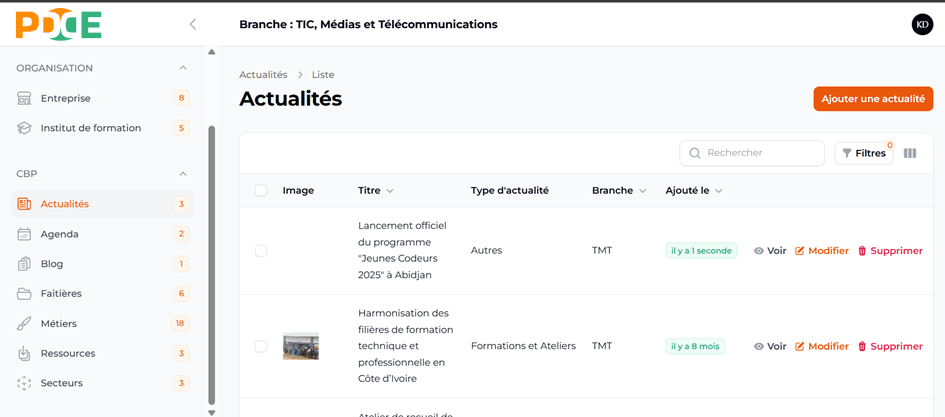Delete the Jeunes Codeurs news with Supprimer
The width and height of the screenshot is (945, 417).
pyautogui.click(x=889, y=251)
